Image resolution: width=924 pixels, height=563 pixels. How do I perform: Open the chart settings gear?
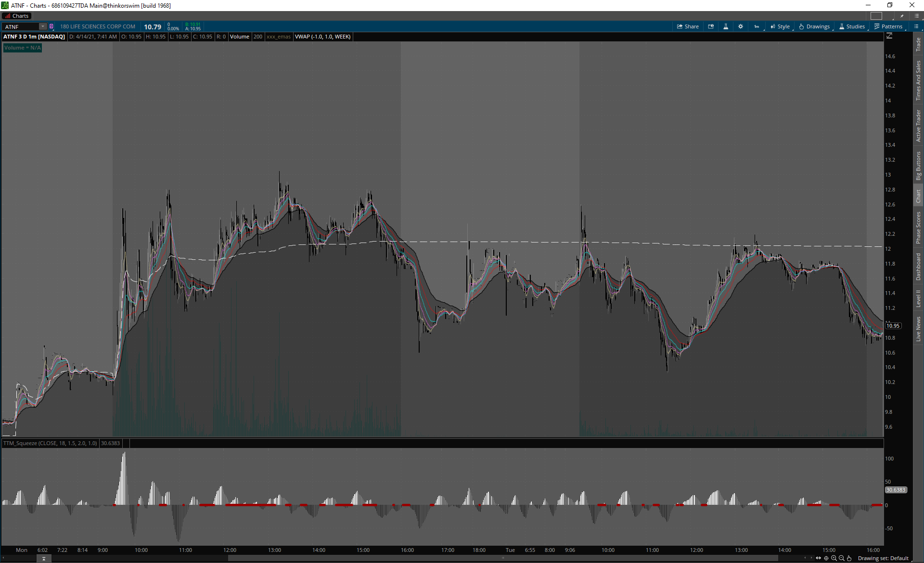tap(741, 26)
